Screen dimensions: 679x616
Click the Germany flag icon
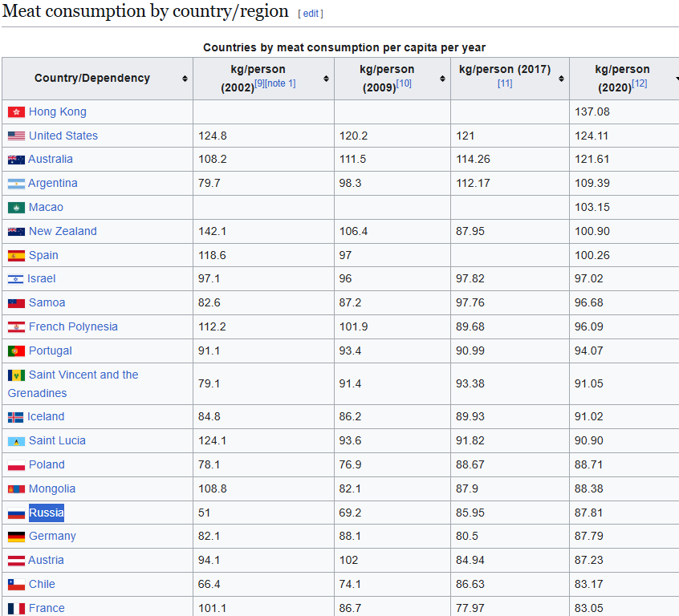(16, 537)
